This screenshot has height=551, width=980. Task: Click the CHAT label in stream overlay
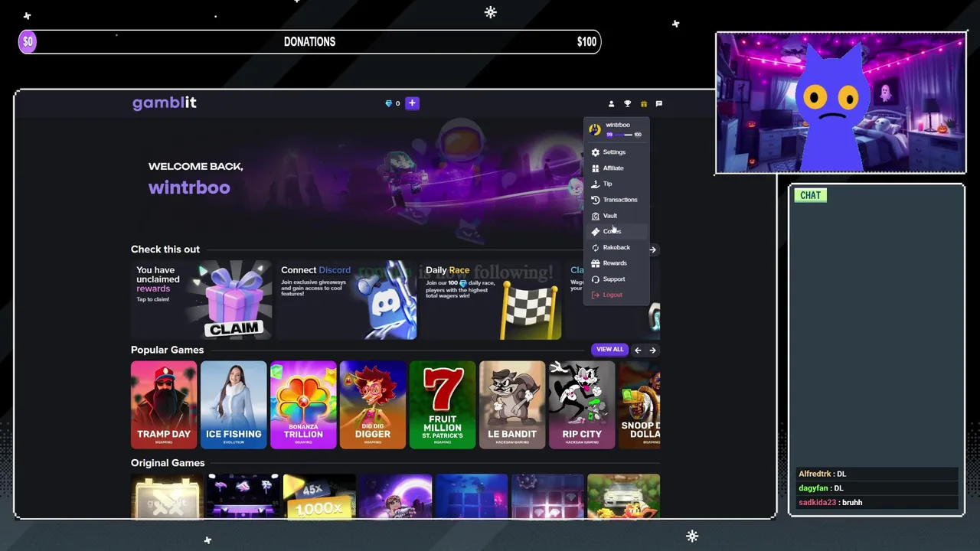pyautogui.click(x=810, y=195)
